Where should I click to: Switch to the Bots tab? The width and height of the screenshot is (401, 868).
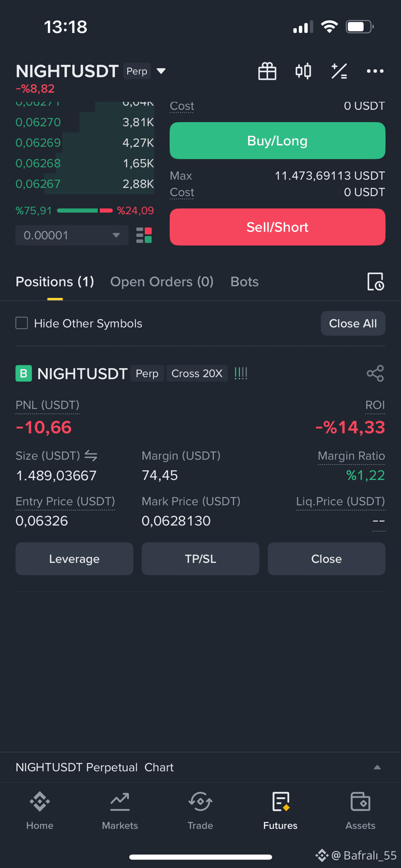[x=245, y=281]
